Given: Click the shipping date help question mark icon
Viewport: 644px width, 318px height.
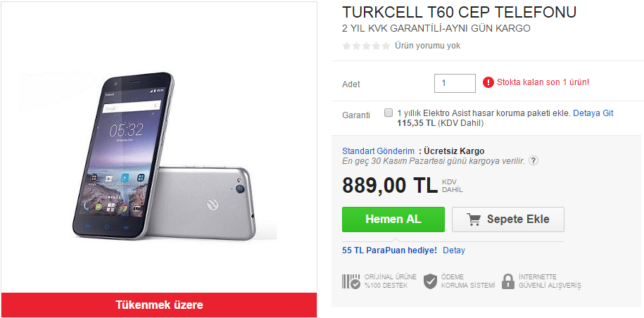Looking at the screenshot, I should pyautogui.click(x=533, y=161).
